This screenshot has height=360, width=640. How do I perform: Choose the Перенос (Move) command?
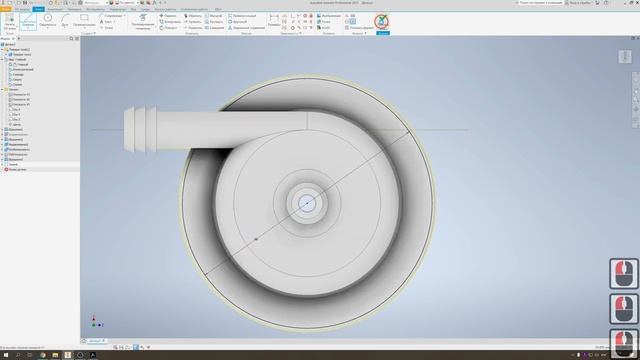coord(169,16)
